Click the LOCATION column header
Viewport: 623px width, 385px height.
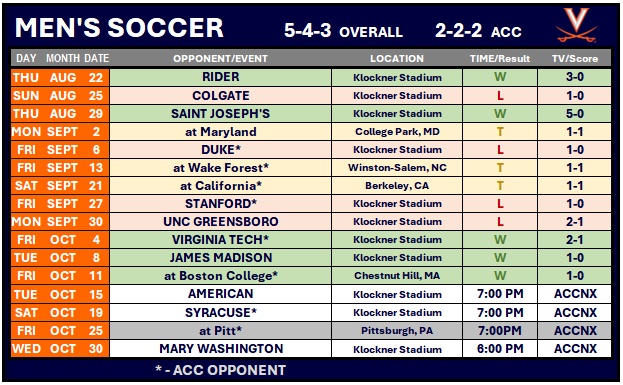point(397,58)
